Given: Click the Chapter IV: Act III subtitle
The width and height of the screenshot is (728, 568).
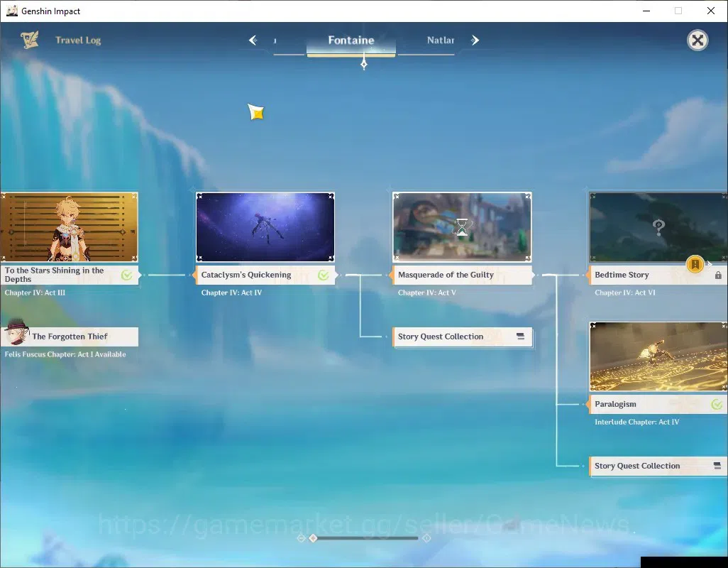Looking at the screenshot, I should pyautogui.click(x=35, y=293).
